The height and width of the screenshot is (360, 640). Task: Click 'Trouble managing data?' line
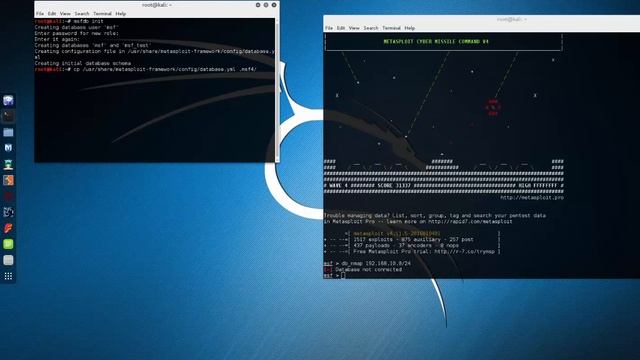435,216
